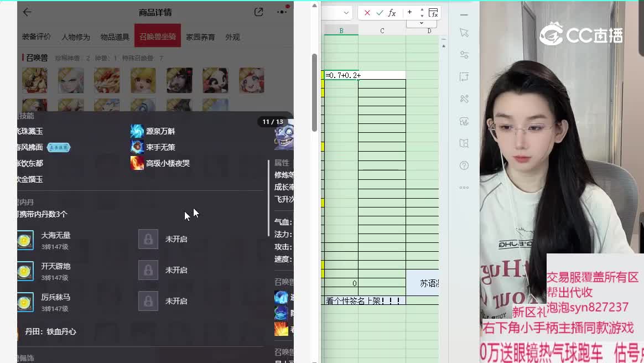The width and height of the screenshot is (644, 363).
Task: Unlock the 未开启 slot next to 开天辟地
Action: coord(148,269)
